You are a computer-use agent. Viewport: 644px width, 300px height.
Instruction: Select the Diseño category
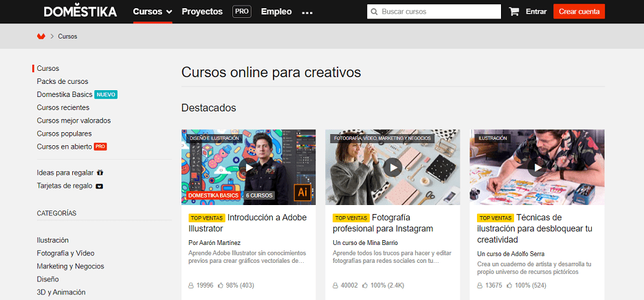click(x=47, y=279)
